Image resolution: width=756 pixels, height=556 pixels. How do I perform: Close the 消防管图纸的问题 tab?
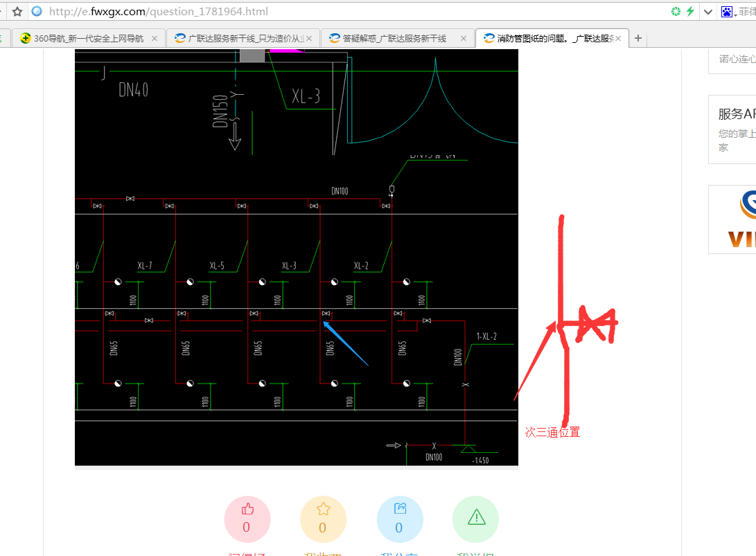[618, 39]
